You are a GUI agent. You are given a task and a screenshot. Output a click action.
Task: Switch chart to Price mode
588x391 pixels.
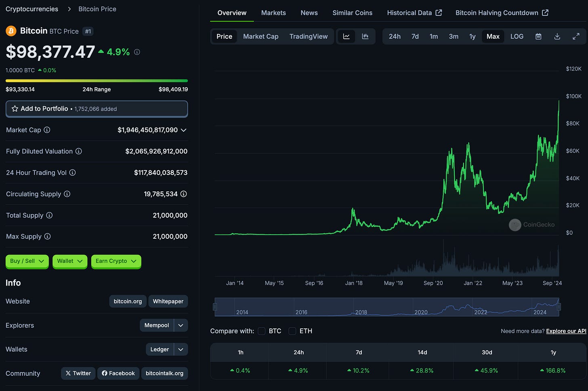tap(224, 36)
